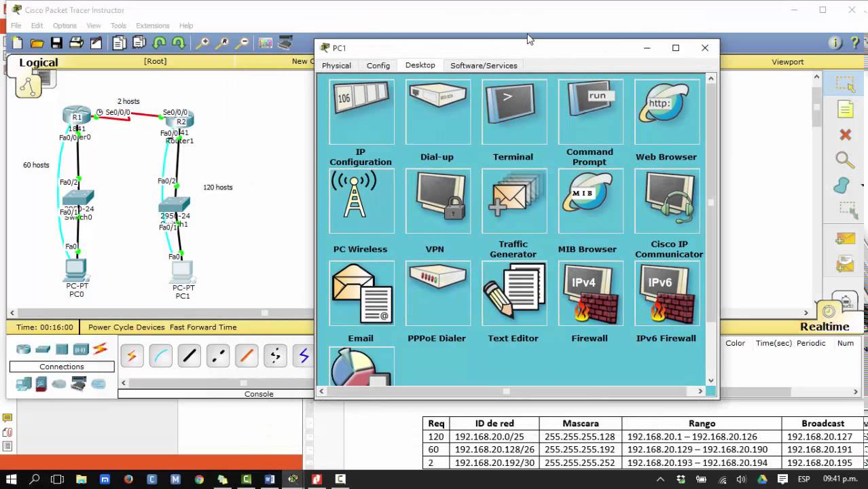The height and width of the screenshot is (489, 868).
Task: Open the IPv4 Firewall app
Action: coord(590,293)
